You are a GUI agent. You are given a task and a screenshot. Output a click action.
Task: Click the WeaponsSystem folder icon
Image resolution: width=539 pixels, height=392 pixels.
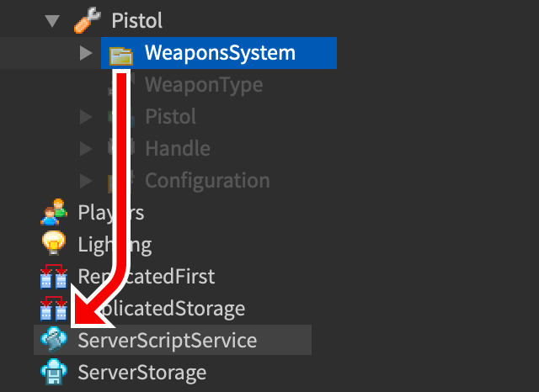121,54
